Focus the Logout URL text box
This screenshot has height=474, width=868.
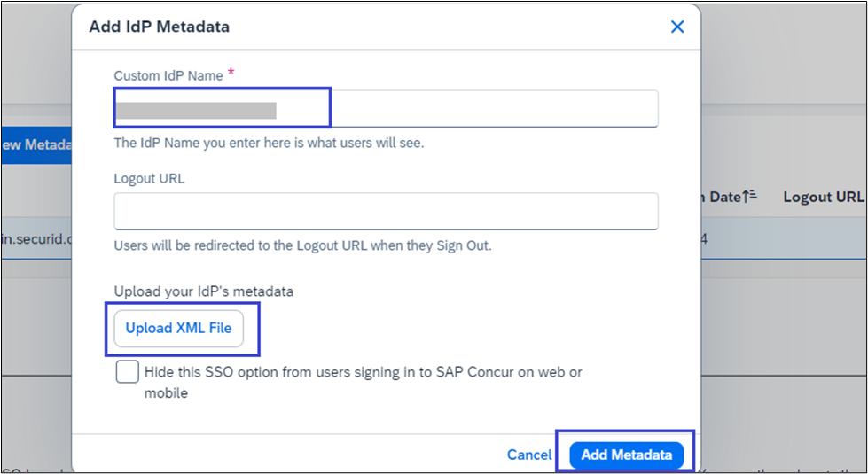tap(386, 212)
